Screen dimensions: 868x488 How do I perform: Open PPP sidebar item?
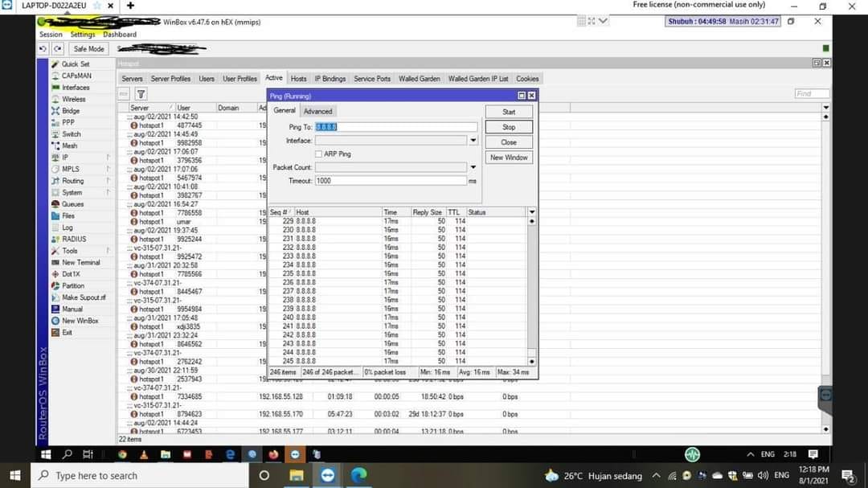point(68,122)
